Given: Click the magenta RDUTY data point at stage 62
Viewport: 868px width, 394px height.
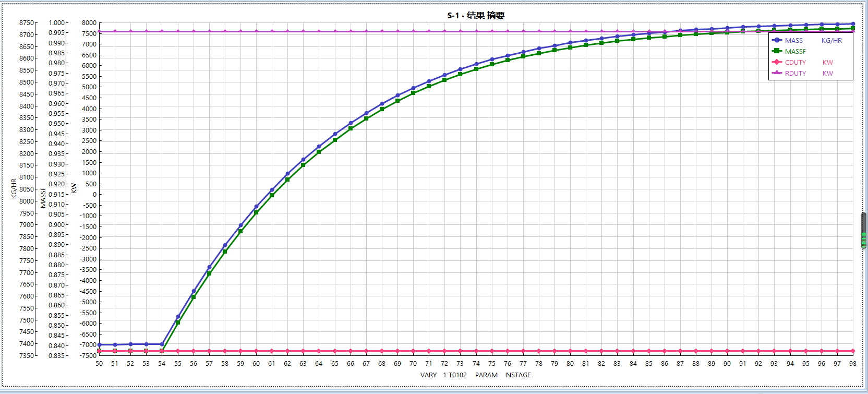Looking at the screenshot, I should [x=287, y=31].
